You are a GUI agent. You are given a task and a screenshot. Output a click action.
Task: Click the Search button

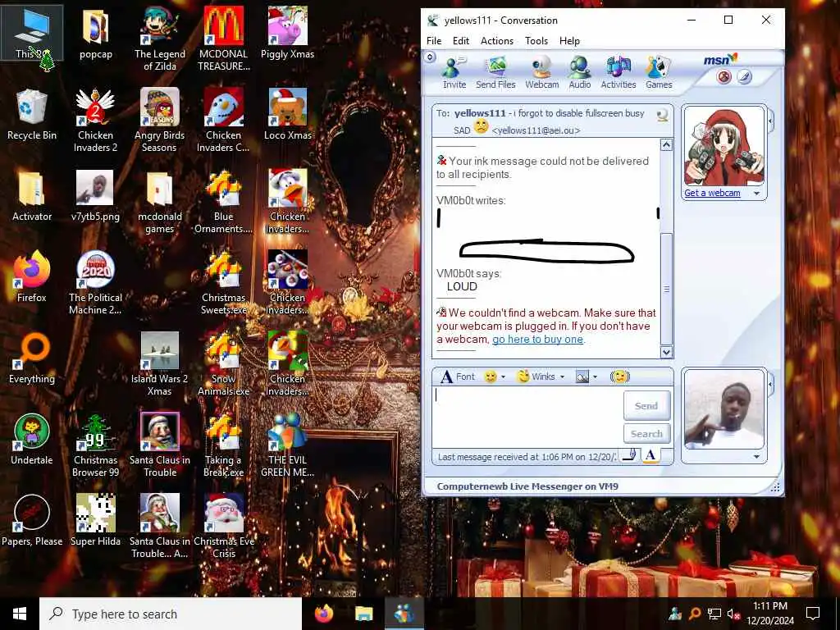[646, 434]
